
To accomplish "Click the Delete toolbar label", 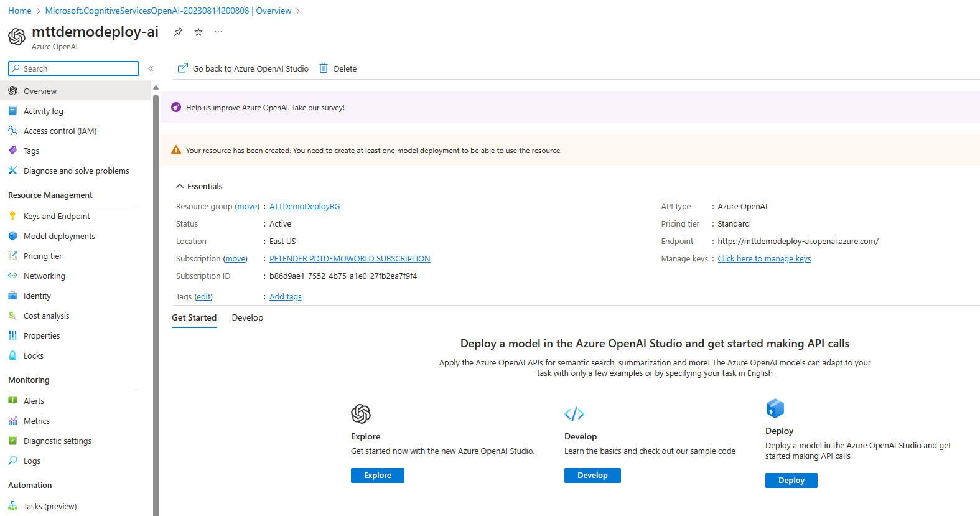I will [345, 68].
